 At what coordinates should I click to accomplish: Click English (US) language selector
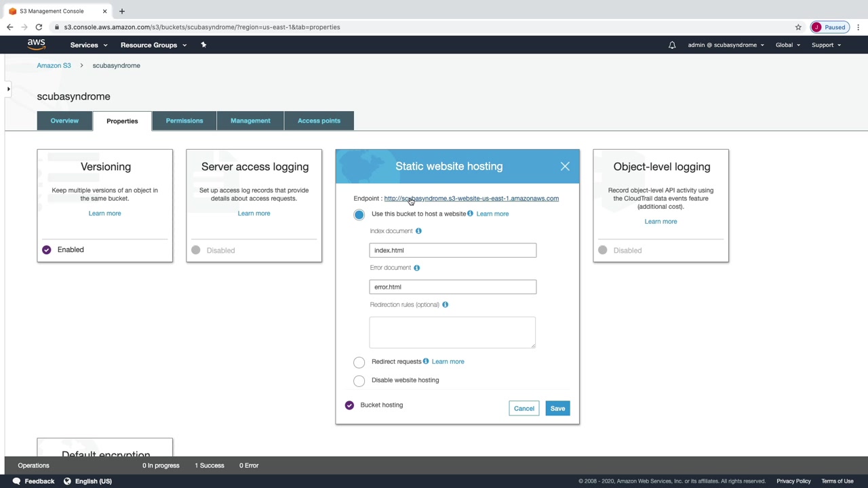(94, 481)
